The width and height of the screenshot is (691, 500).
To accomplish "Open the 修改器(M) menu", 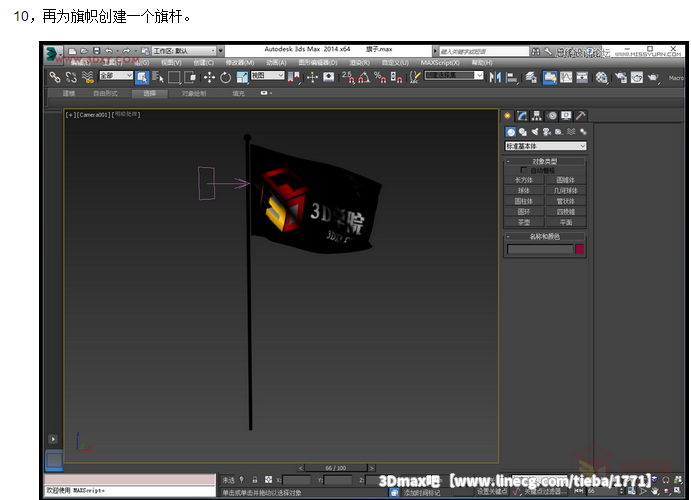I will point(240,63).
